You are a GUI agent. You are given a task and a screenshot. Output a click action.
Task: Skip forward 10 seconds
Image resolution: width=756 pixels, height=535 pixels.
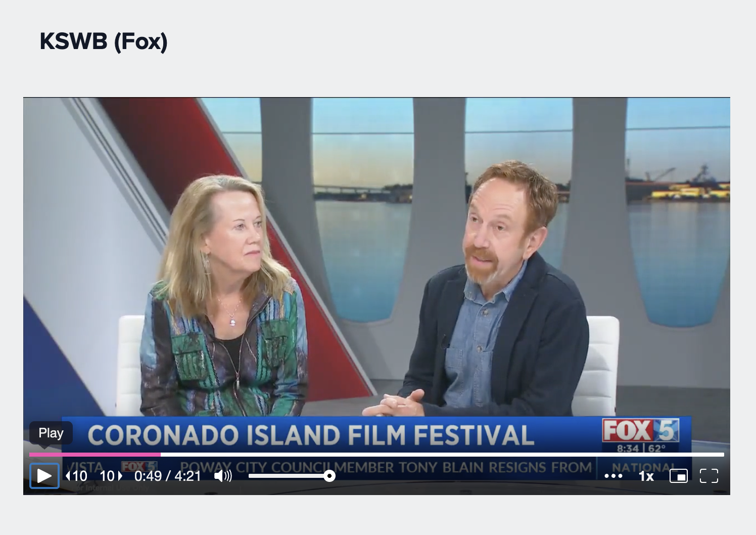tap(111, 476)
